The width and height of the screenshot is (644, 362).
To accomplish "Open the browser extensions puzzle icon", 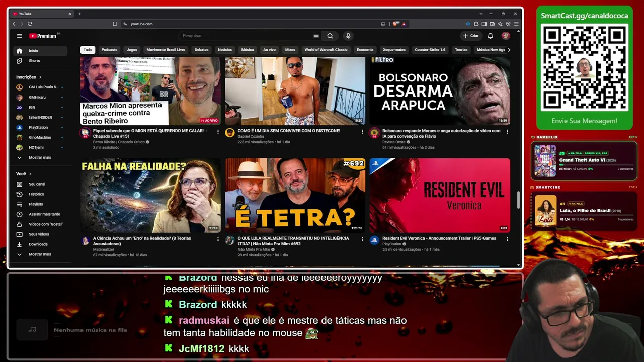I will coord(476,24).
